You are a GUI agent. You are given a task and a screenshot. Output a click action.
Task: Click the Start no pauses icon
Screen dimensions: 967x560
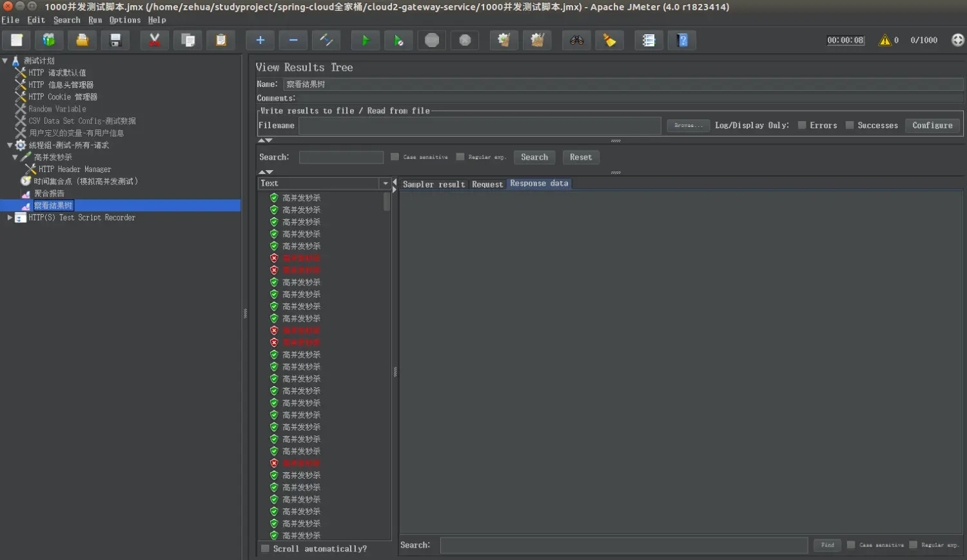click(x=398, y=40)
